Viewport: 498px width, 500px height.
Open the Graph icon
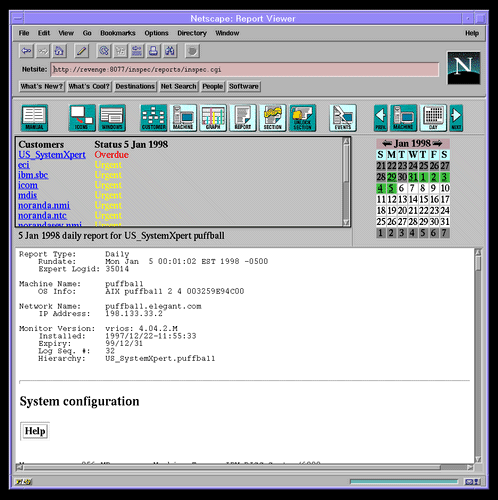(213, 118)
